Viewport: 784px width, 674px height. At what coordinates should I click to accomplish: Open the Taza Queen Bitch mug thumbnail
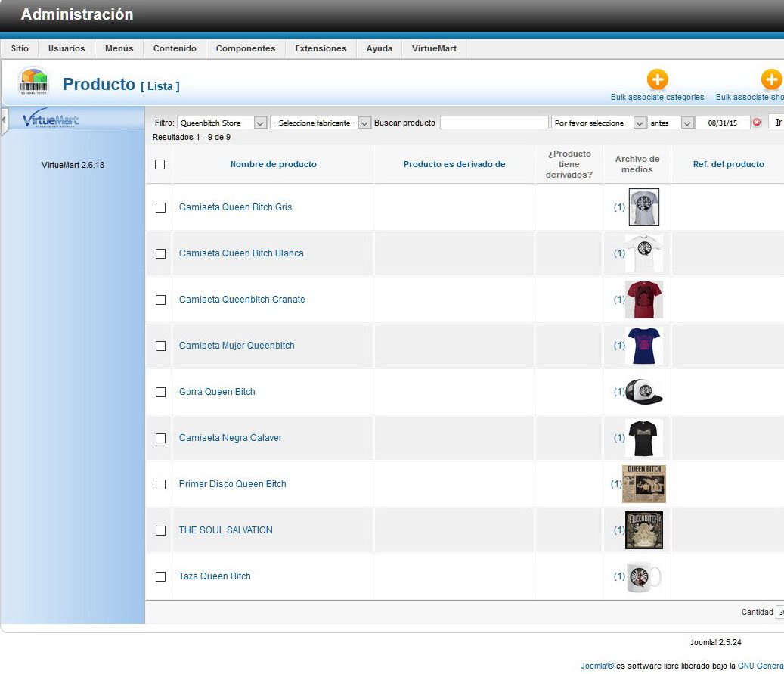point(644,576)
